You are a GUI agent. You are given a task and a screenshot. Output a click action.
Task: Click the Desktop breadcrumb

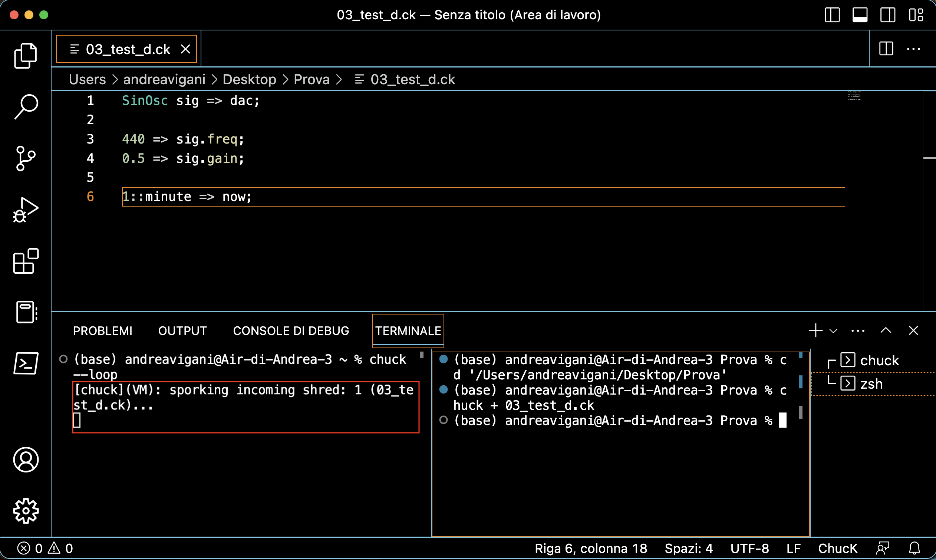pos(249,79)
